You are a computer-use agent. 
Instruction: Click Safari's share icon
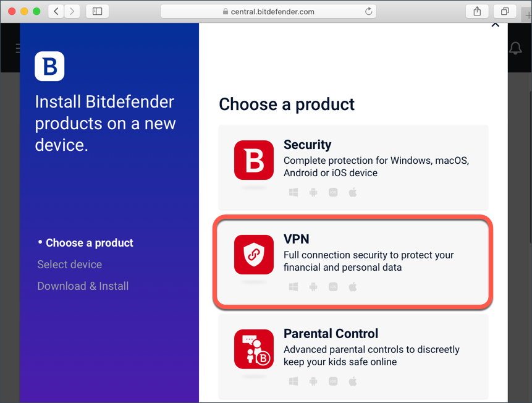pyautogui.click(x=477, y=12)
